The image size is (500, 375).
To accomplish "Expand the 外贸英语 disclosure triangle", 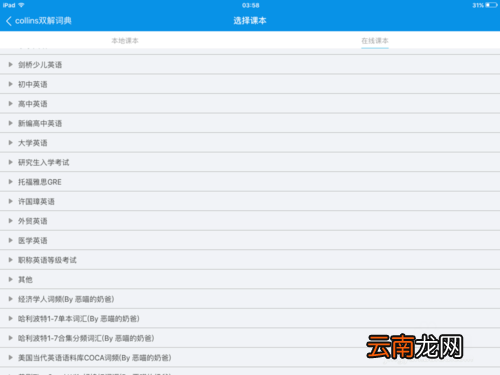I will (x=11, y=221).
